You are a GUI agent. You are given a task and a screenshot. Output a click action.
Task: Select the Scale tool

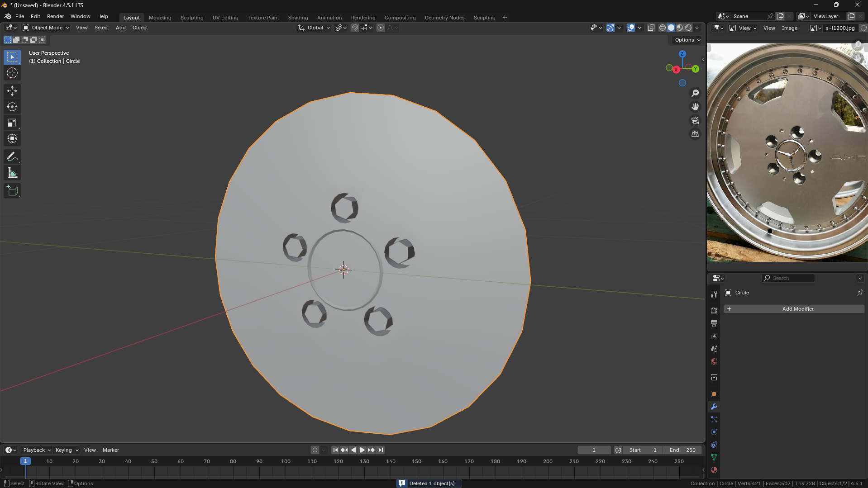pyautogui.click(x=12, y=123)
